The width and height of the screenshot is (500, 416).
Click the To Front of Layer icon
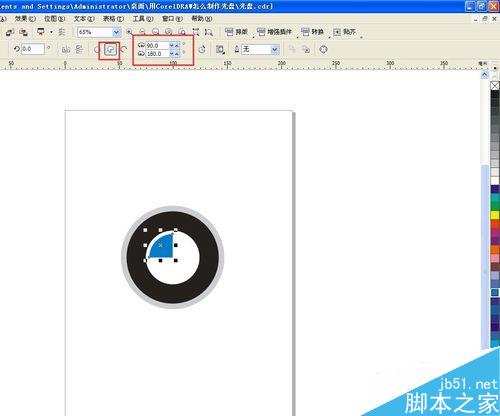click(292, 49)
